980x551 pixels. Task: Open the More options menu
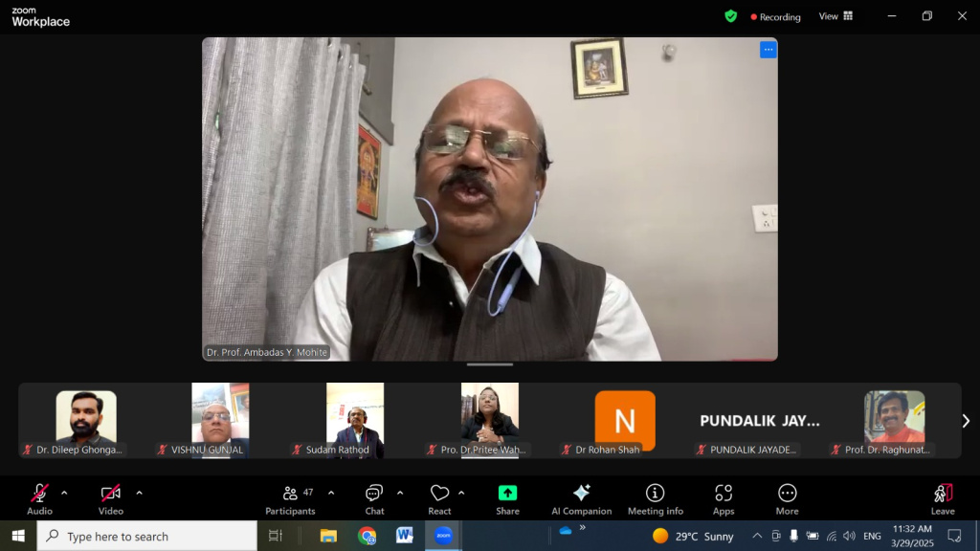point(787,498)
